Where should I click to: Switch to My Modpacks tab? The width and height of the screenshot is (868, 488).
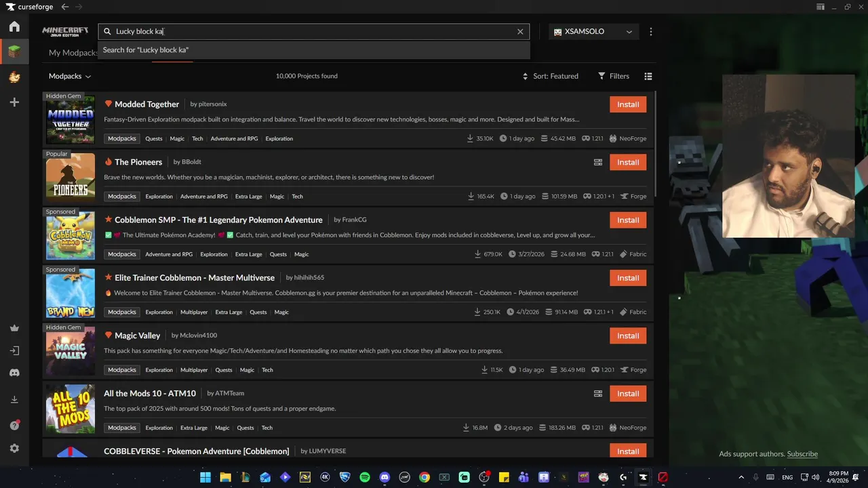[73, 53]
